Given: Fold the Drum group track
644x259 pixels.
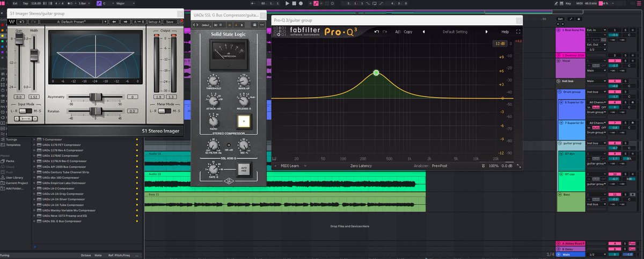Looking at the screenshot, I should 559,92.
